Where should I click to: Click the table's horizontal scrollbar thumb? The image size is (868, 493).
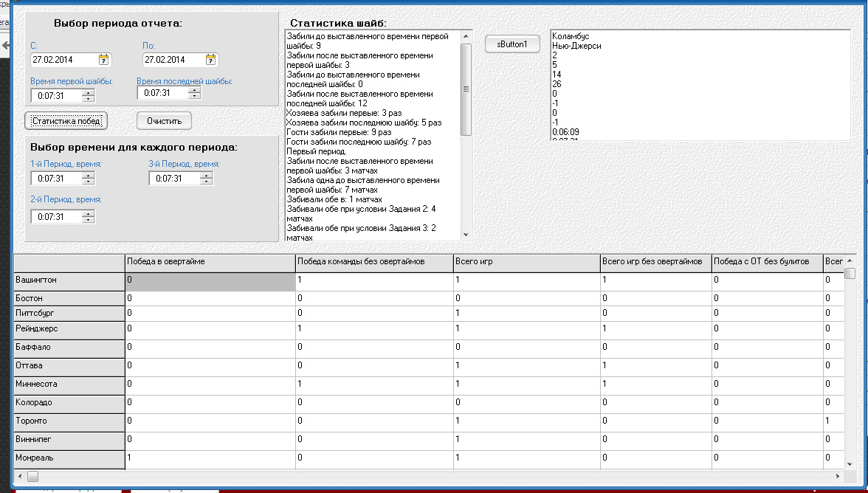(32, 476)
